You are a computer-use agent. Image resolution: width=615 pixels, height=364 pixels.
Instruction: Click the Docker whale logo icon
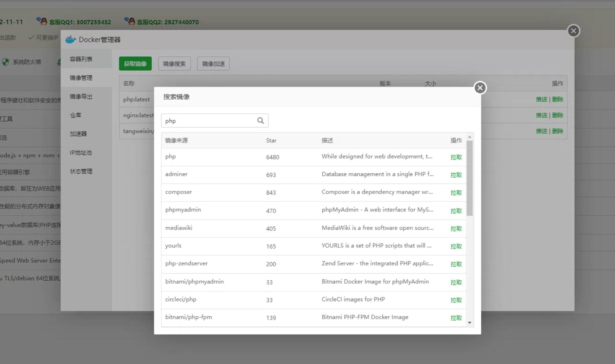(71, 39)
